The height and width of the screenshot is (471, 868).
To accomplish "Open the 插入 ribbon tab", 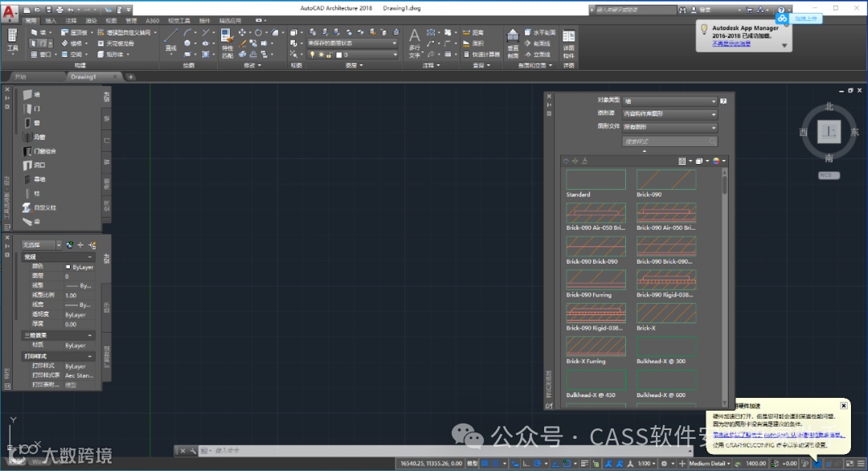I will point(51,21).
